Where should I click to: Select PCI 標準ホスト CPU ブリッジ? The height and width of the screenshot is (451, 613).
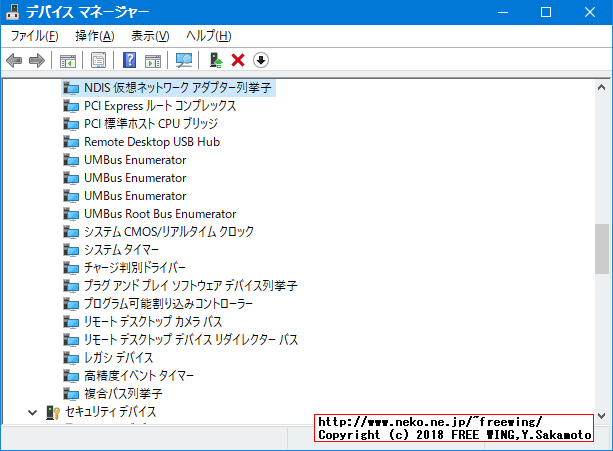(x=151, y=124)
